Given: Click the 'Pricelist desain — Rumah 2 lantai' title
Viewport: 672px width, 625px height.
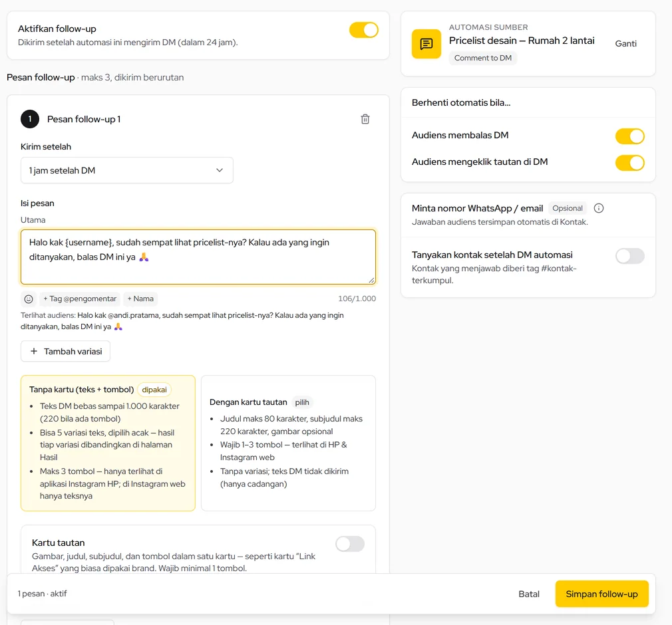Looking at the screenshot, I should pyautogui.click(x=522, y=41).
